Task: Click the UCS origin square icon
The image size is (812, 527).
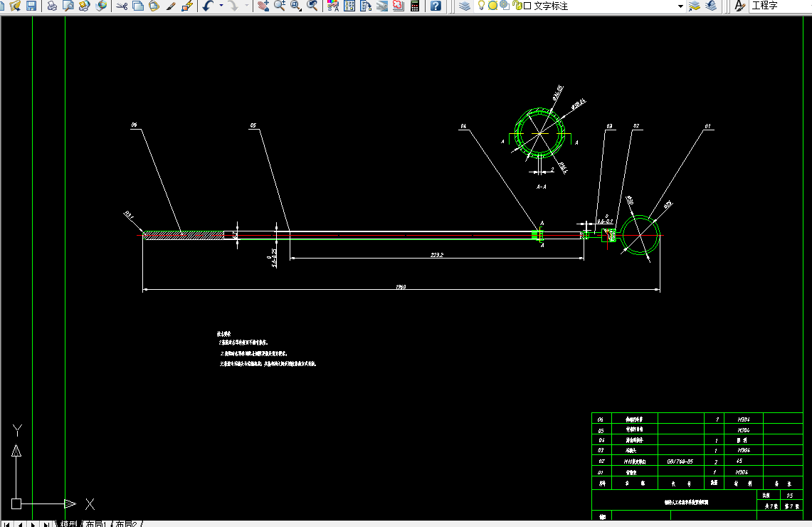Action: point(16,503)
